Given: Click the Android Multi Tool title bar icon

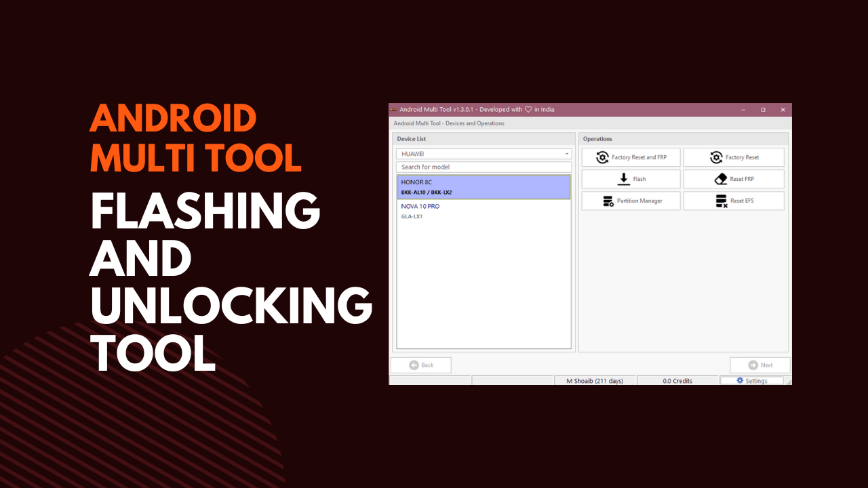Looking at the screenshot, I should click(393, 109).
